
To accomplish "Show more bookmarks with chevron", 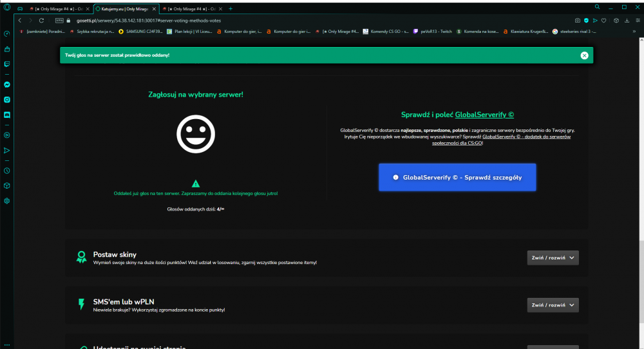I will pyautogui.click(x=634, y=32).
